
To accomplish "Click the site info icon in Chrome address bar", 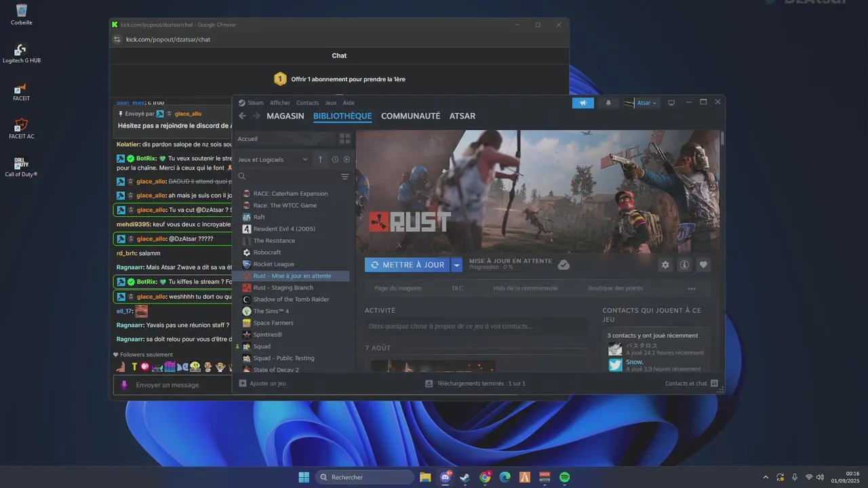I will point(117,39).
